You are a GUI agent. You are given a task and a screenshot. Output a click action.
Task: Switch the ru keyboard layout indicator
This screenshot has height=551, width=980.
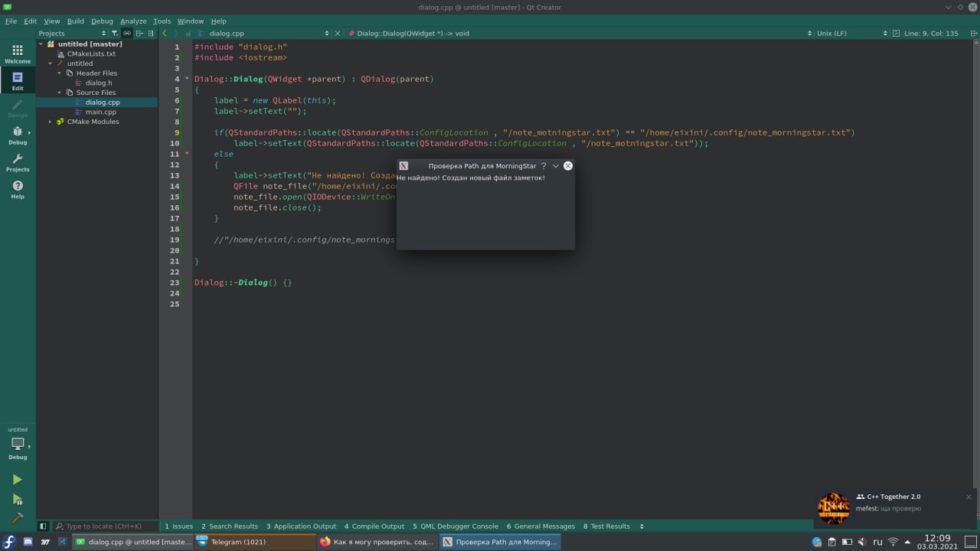tap(877, 542)
